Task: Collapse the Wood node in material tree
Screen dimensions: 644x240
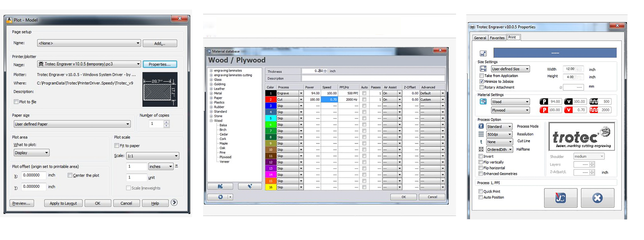Action: coord(211,120)
